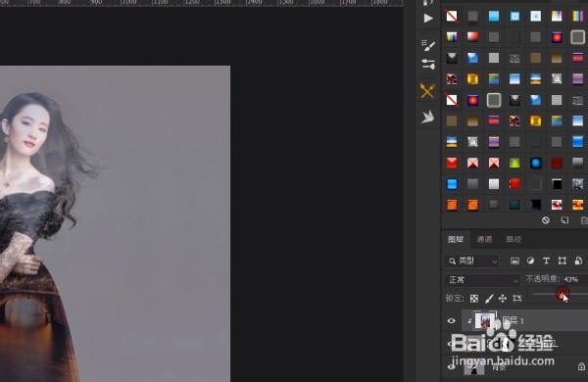The image size is (588, 382).
Task: Lock transparent pixels checkerboard icon
Action: (474, 299)
